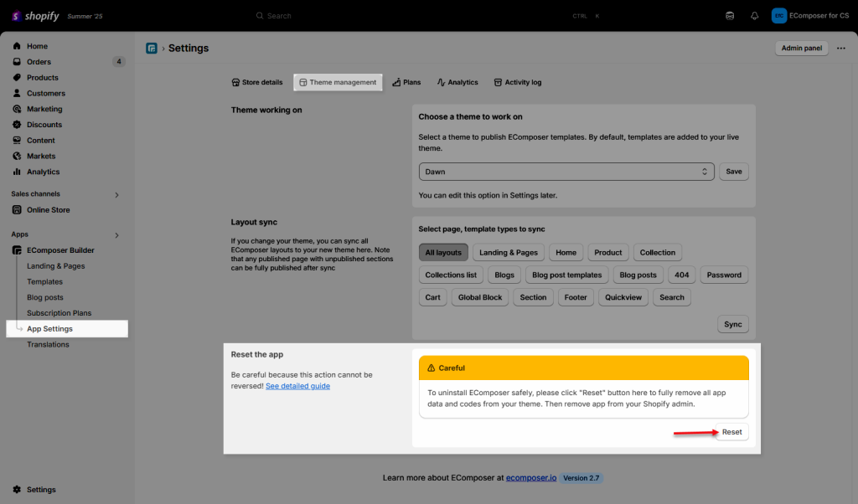The width and height of the screenshot is (858, 504).
Task: Click the Admin panel button
Action: pyautogui.click(x=802, y=48)
